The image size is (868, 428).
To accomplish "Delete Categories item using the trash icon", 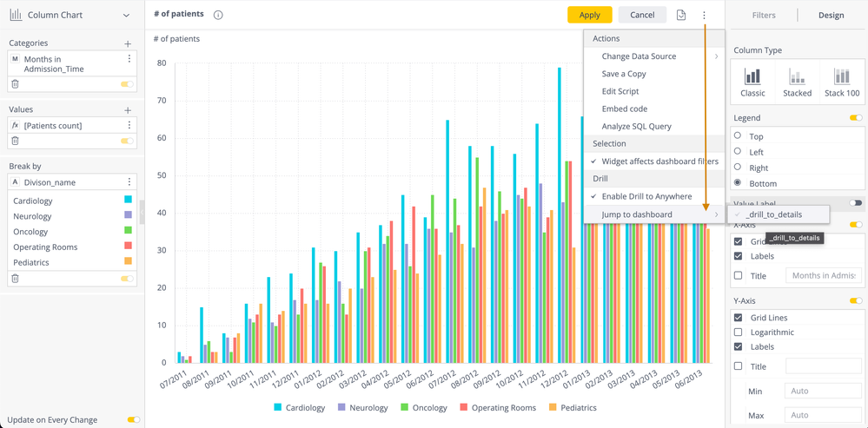I will click(x=15, y=84).
